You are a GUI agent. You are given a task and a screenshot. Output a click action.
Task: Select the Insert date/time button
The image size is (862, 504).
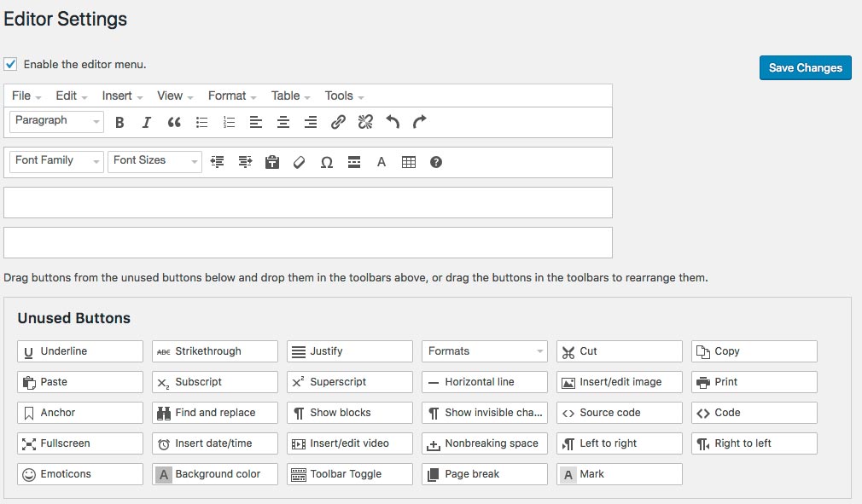click(215, 443)
